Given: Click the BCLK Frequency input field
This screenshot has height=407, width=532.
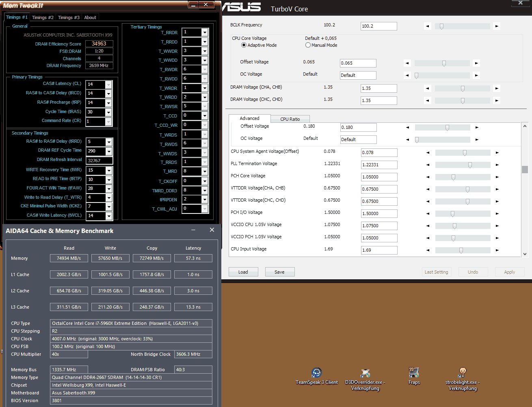Looking at the screenshot, I should pyautogui.click(x=379, y=26).
